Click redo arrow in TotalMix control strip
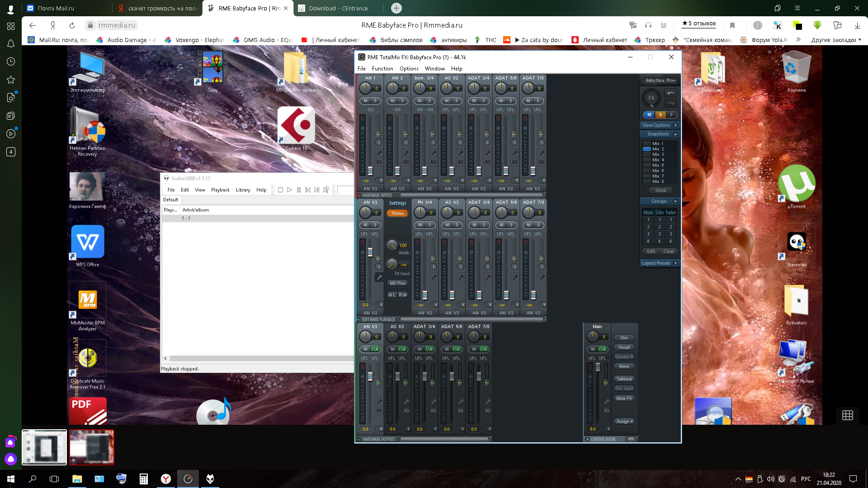The height and width of the screenshot is (488, 868). coord(671,103)
